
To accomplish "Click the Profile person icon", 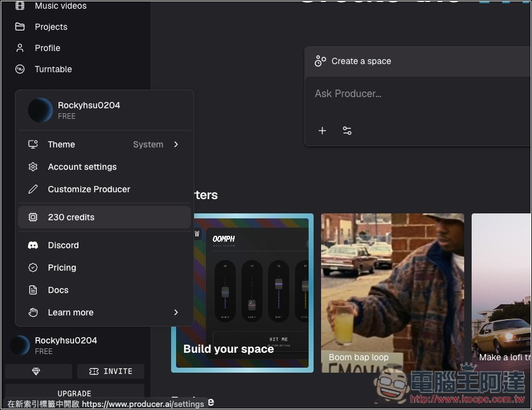I will click(x=20, y=48).
